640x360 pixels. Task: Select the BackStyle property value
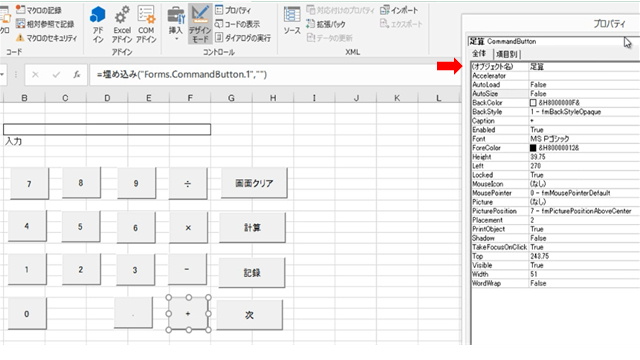(584, 111)
